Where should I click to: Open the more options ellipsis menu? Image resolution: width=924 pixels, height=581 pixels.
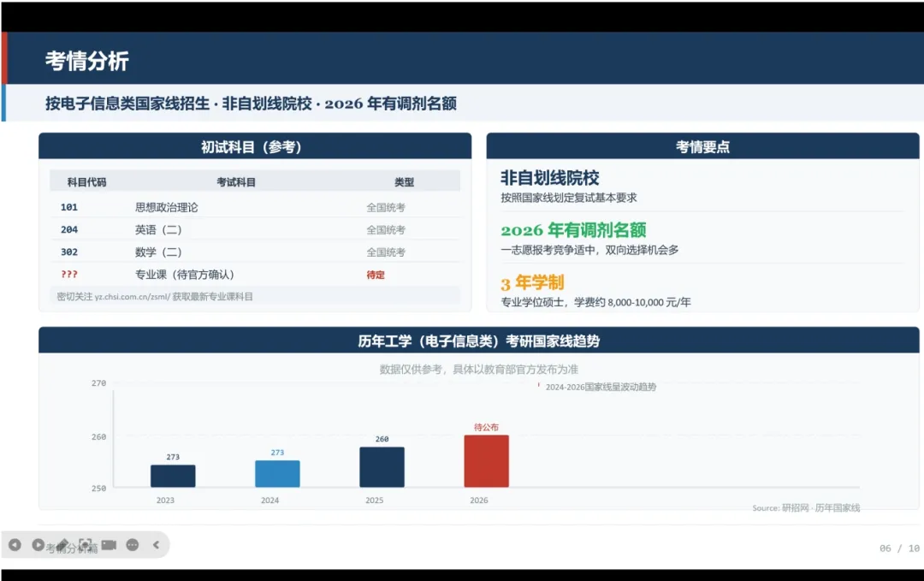133,545
